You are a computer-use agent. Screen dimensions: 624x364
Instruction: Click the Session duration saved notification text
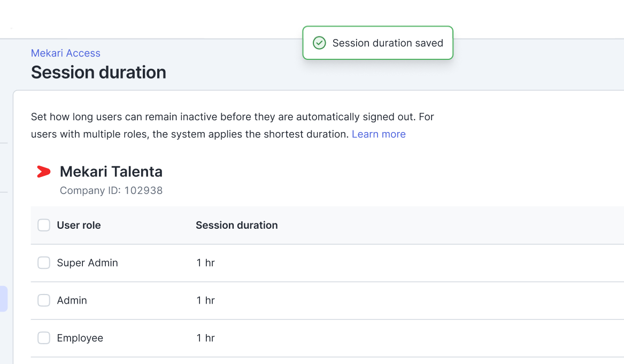pos(388,43)
